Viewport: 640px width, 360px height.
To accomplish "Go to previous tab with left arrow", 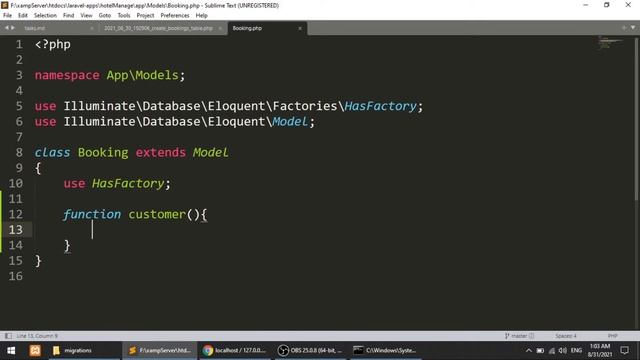I will click(x=7, y=28).
